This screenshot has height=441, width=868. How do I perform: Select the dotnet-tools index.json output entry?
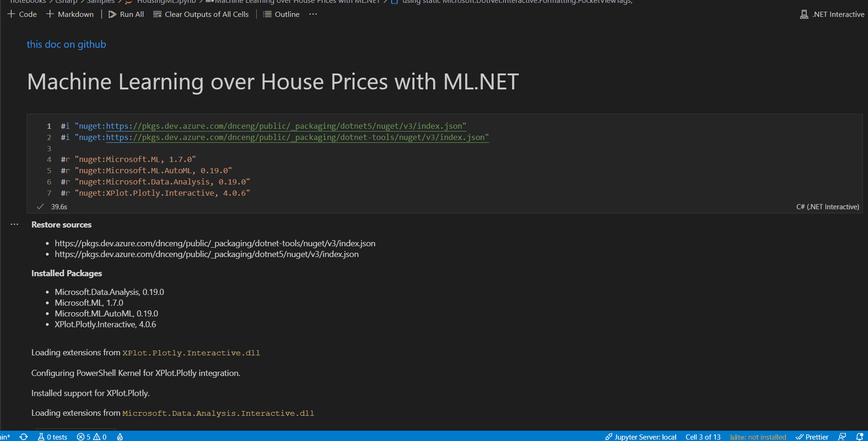[215, 243]
